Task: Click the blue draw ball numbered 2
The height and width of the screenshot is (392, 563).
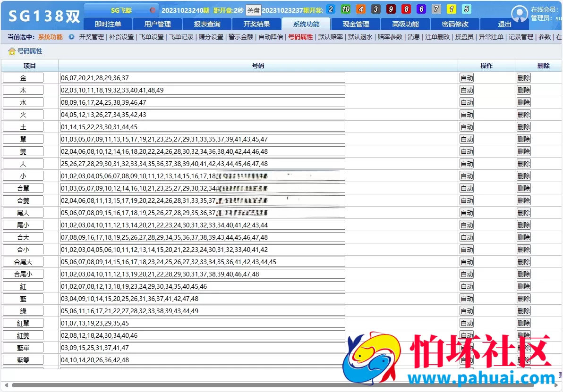Action: point(331,9)
